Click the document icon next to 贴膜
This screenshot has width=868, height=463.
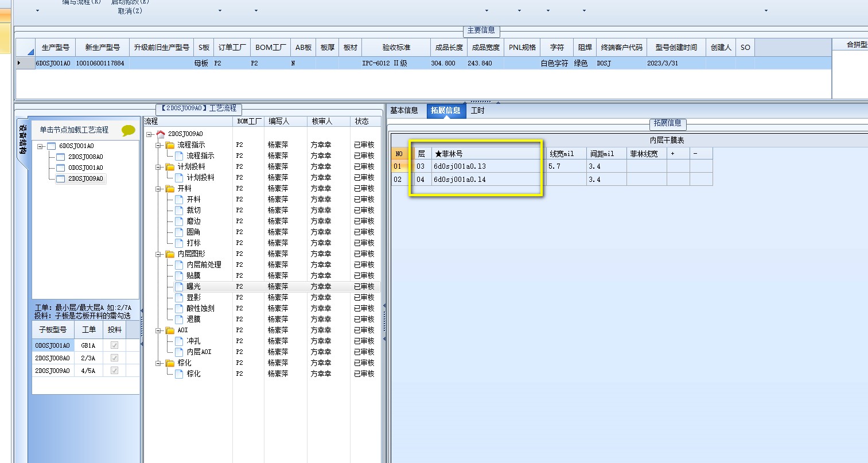click(179, 275)
